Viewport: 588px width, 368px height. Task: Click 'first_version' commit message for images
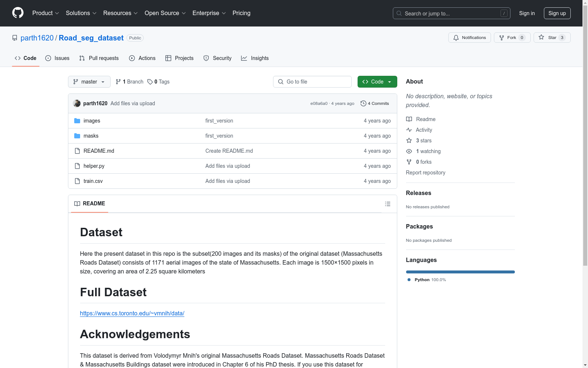tap(219, 121)
